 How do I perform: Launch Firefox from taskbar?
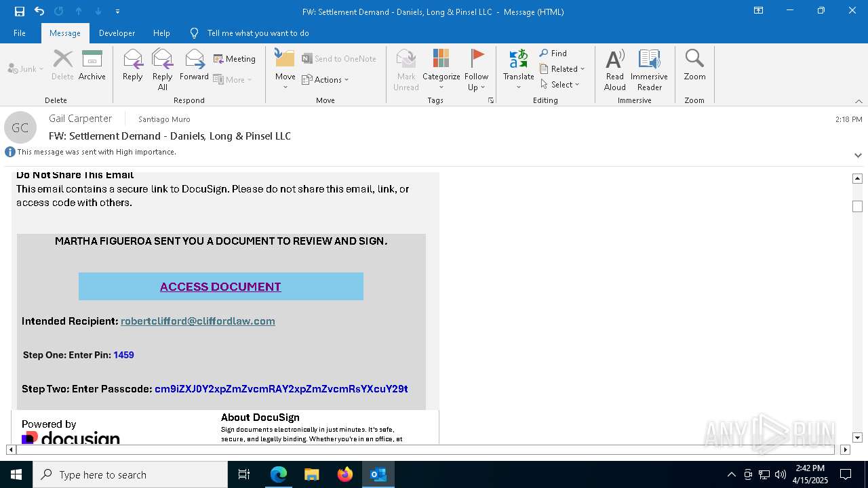pos(345,474)
